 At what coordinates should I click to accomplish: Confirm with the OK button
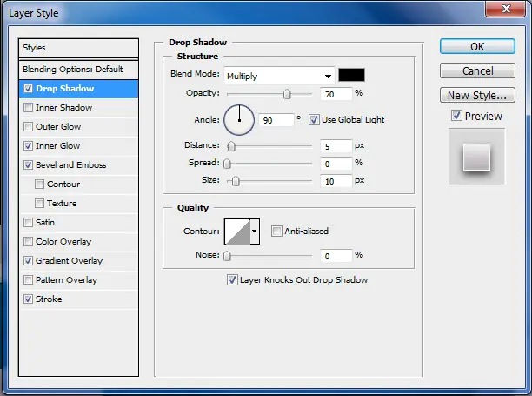[x=477, y=46]
